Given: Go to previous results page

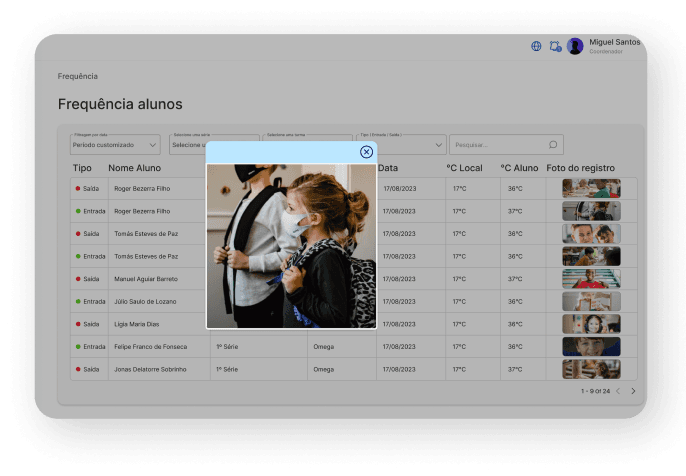Looking at the screenshot, I should (x=618, y=391).
